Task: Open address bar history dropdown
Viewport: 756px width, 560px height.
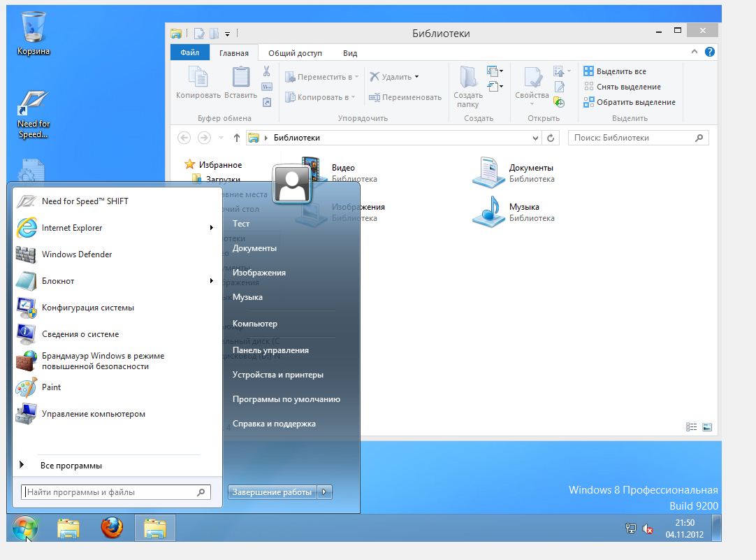Action: (535, 138)
